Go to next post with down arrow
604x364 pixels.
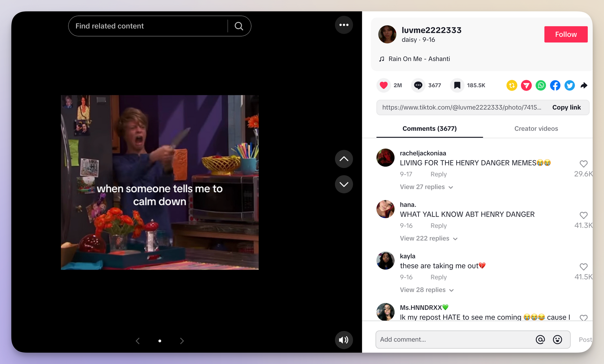344,184
